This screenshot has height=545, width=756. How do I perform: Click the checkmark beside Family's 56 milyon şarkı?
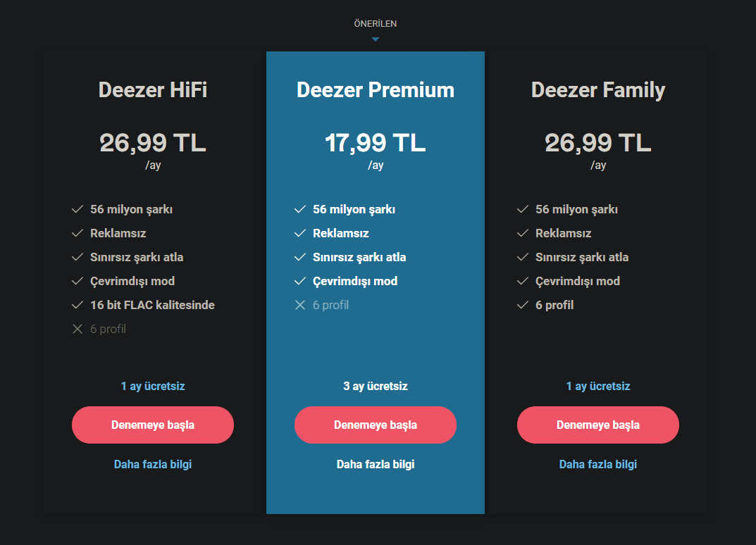(x=523, y=209)
